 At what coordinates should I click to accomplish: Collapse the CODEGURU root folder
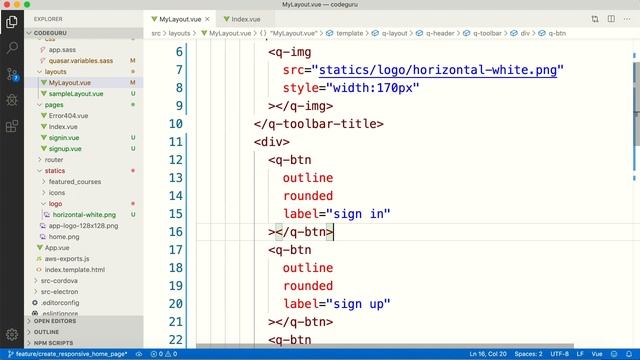tap(84, 33)
